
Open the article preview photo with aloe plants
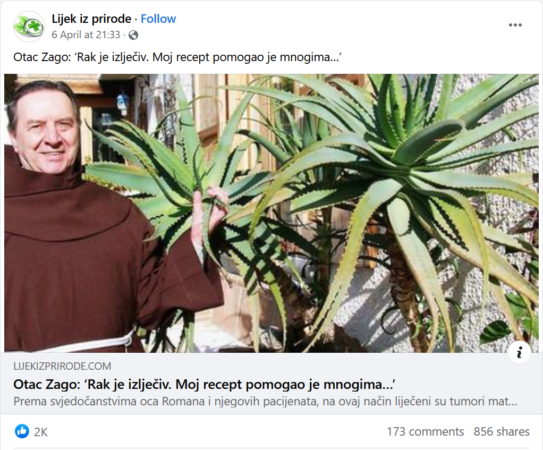pyautogui.click(x=272, y=213)
